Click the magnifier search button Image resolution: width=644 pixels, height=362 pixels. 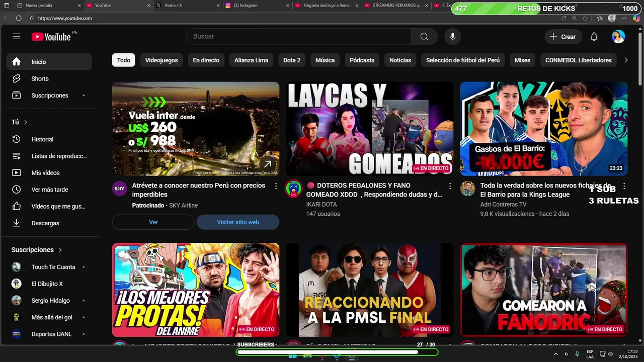[x=424, y=37]
